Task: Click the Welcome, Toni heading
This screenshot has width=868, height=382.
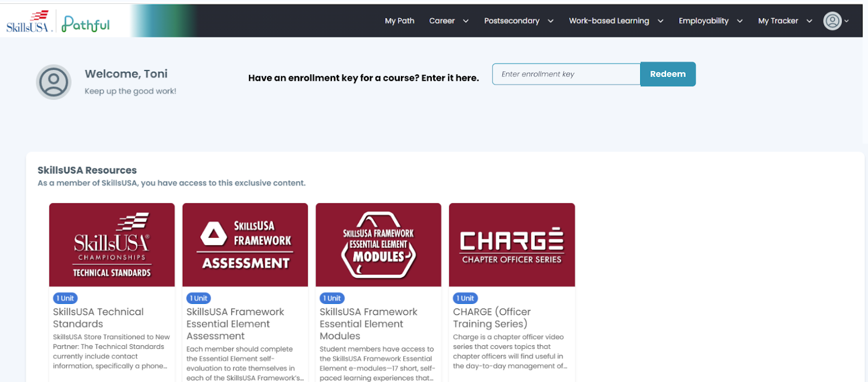Action: pos(126,74)
